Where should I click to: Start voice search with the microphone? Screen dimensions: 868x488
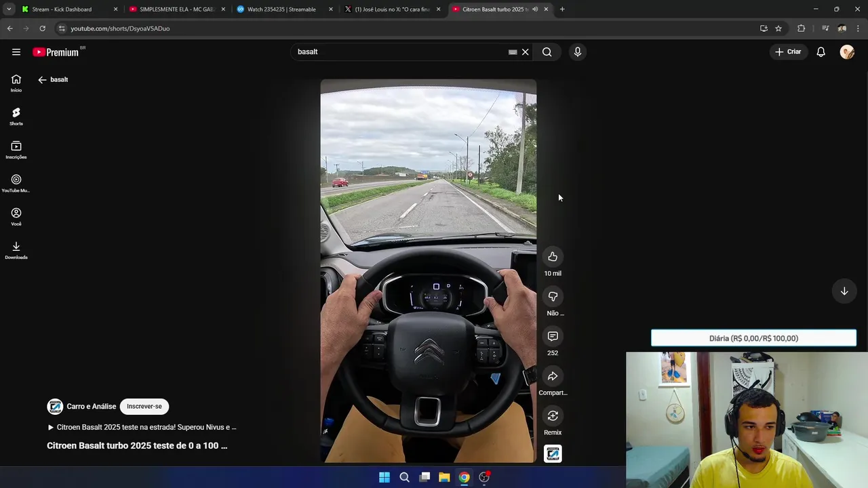pos(578,52)
